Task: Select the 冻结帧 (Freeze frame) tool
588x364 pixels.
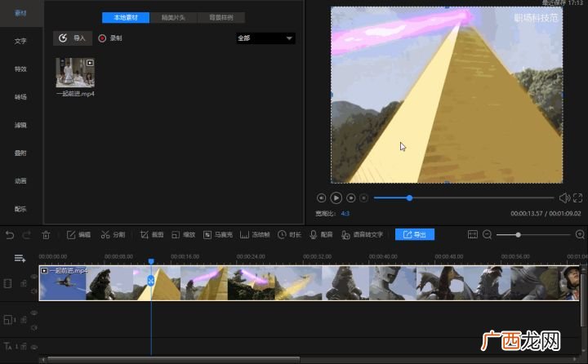Action: pyautogui.click(x=255, y=235)
